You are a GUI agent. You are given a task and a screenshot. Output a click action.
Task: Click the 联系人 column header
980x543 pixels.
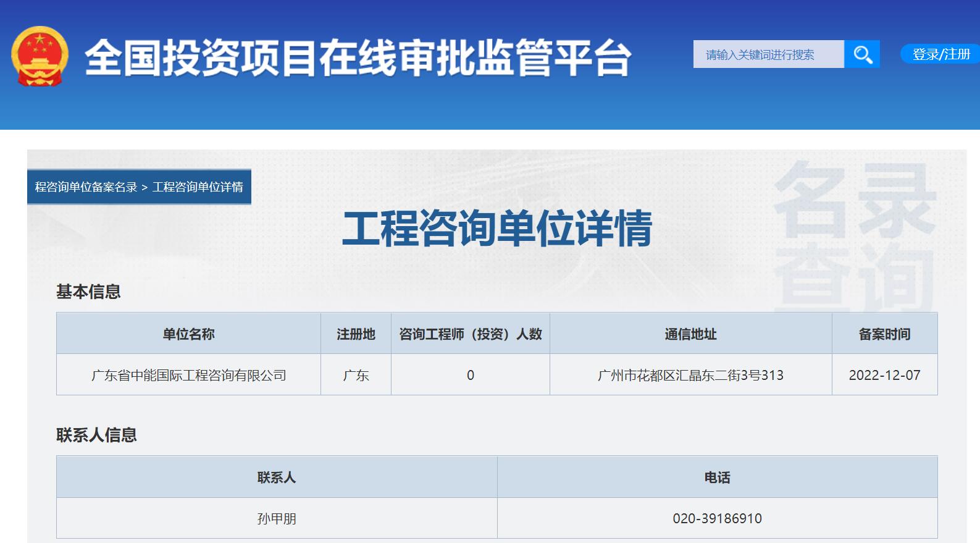[277, 478]
